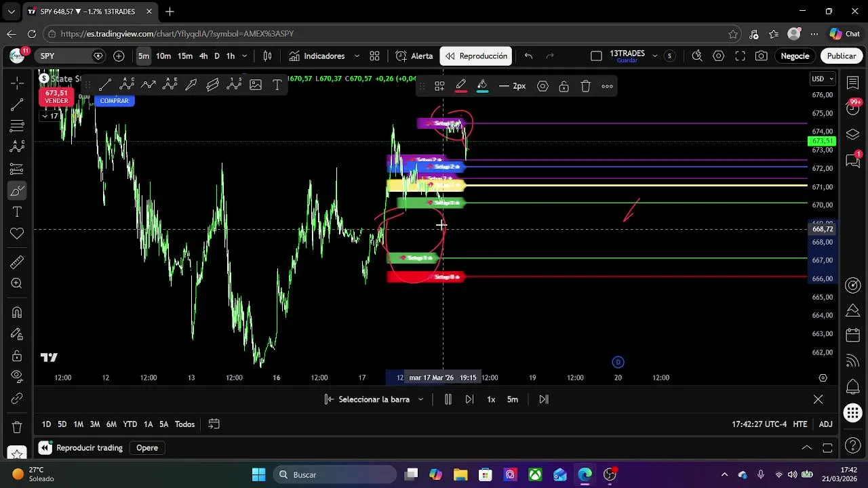868x488 pixels.
Task: Switch to the 4h timeframe
Action: [x=203, y=56]
